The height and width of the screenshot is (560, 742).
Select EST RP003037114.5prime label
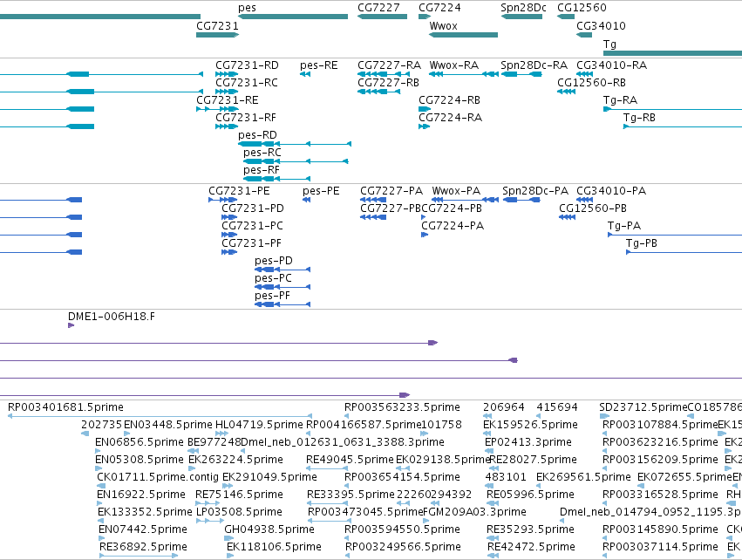coord(660,547)
